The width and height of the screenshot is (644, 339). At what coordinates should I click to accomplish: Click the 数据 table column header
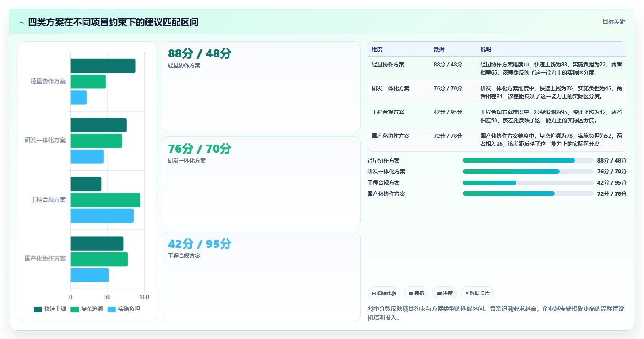[439, 49]
